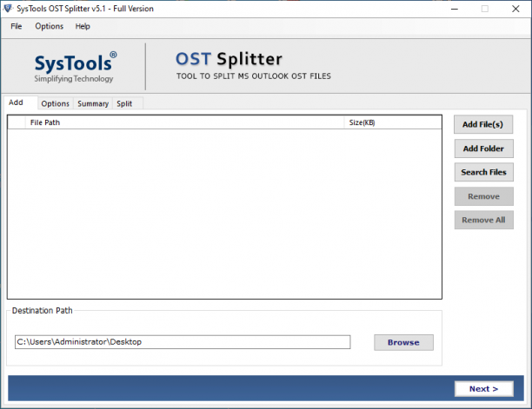Click the SysTools shield icon in title bar
The image size is (532, 409).
coord(8,8)
